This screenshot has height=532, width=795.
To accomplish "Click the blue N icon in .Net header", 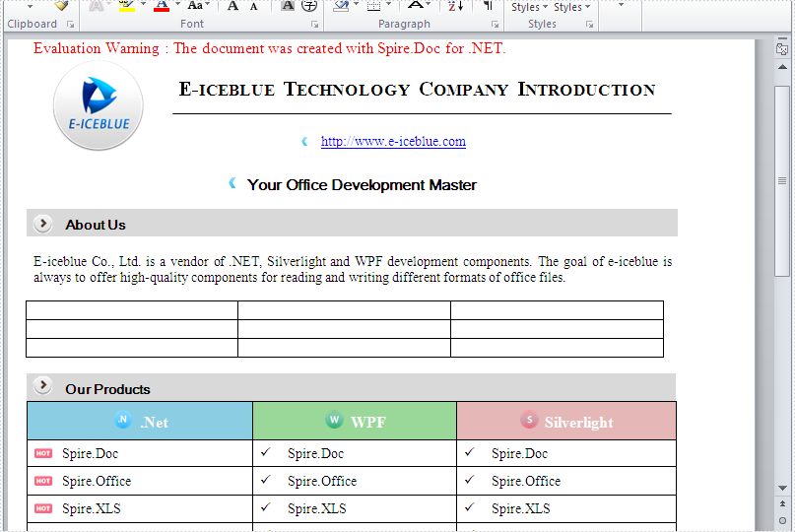I will click(123, 420).
